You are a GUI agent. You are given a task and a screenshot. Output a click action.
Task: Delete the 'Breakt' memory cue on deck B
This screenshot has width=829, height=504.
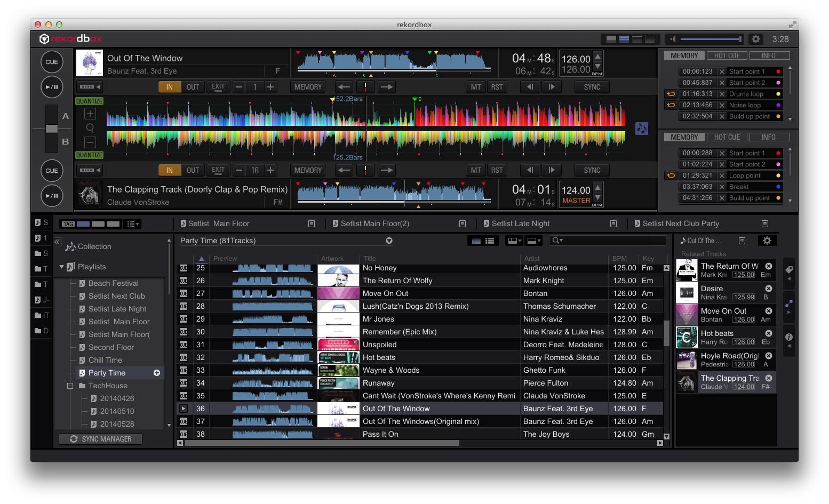tap(722, 187)
